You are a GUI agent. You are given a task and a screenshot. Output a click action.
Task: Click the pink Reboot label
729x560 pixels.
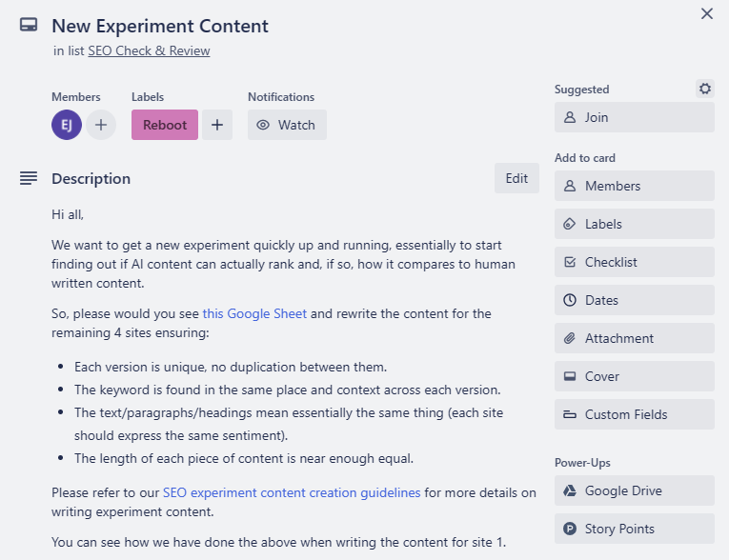tap(165, 125)
